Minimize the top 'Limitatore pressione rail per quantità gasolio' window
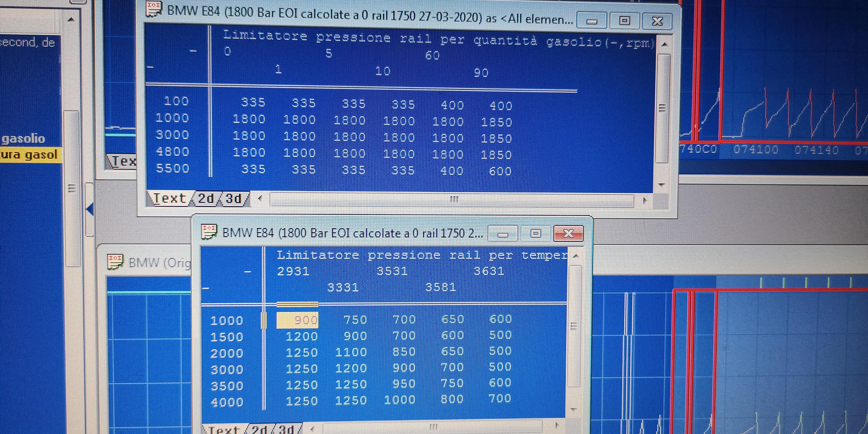 click(x=592, y=21)
